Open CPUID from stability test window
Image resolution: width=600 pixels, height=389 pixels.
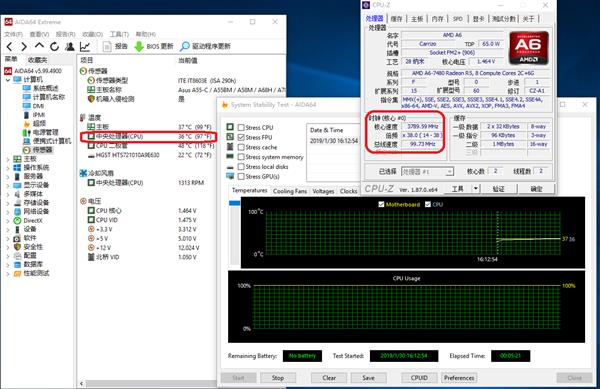[x=419, y=378]
